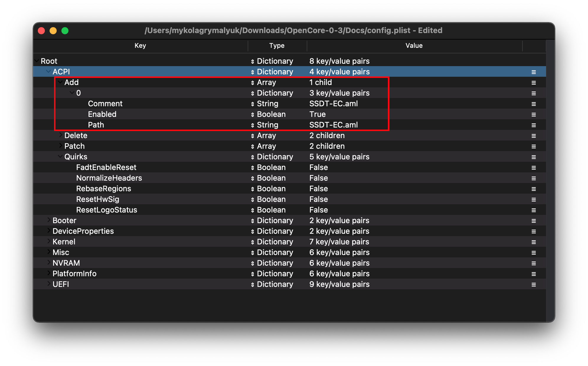The image size is (588, 366).
Task: Click the SSDT-EC.aml Path value field
Action: click(x=333, y=125)
